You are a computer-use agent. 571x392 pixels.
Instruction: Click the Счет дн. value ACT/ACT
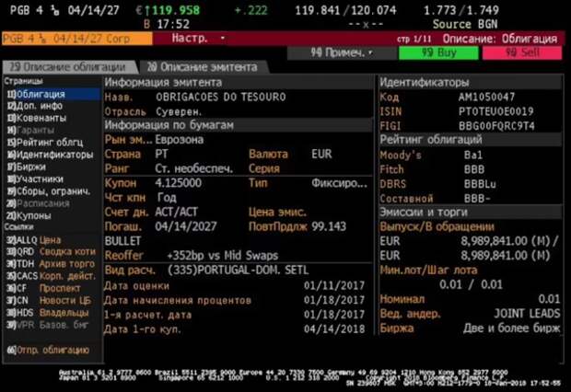pos(176,213)
